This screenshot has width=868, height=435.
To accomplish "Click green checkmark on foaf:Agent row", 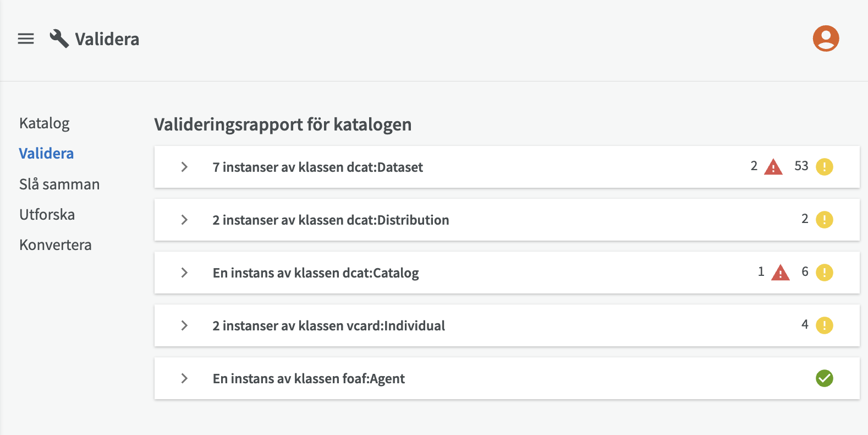I will point(824,378).
